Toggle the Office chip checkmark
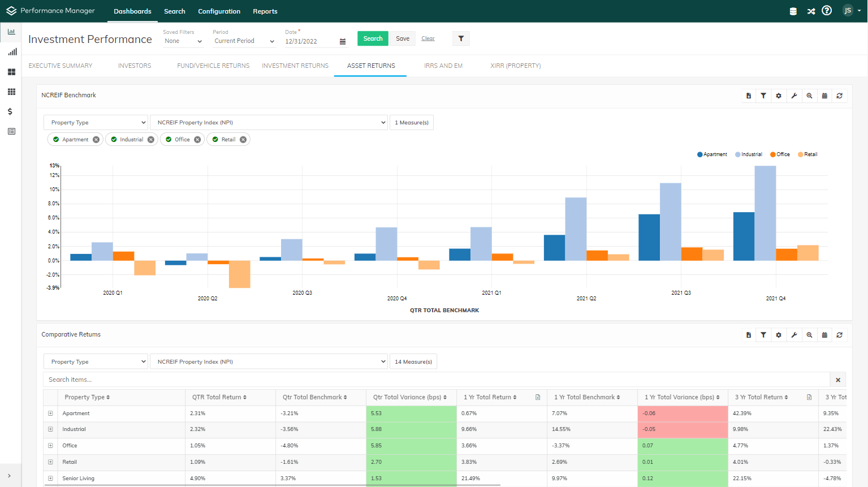This screenshot has width=868, height=487. click(x=169, y=140)
